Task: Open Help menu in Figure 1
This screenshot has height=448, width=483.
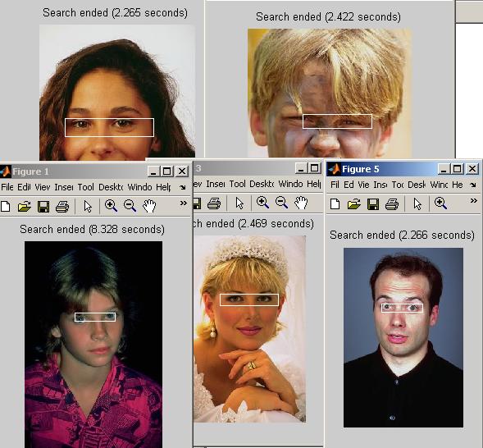Action: (x=163, y=187)
